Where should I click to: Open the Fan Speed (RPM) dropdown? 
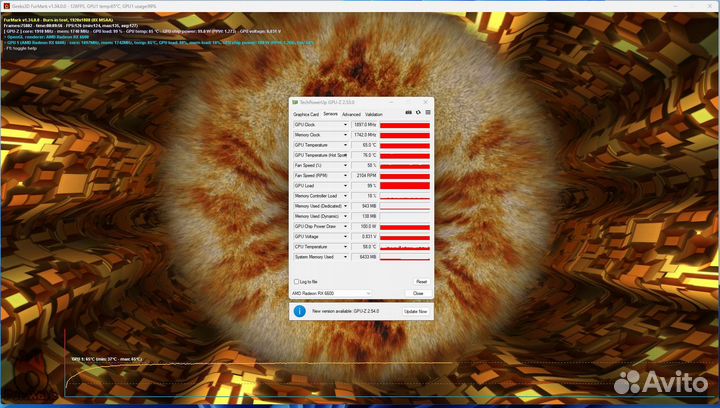coord(345,176)
